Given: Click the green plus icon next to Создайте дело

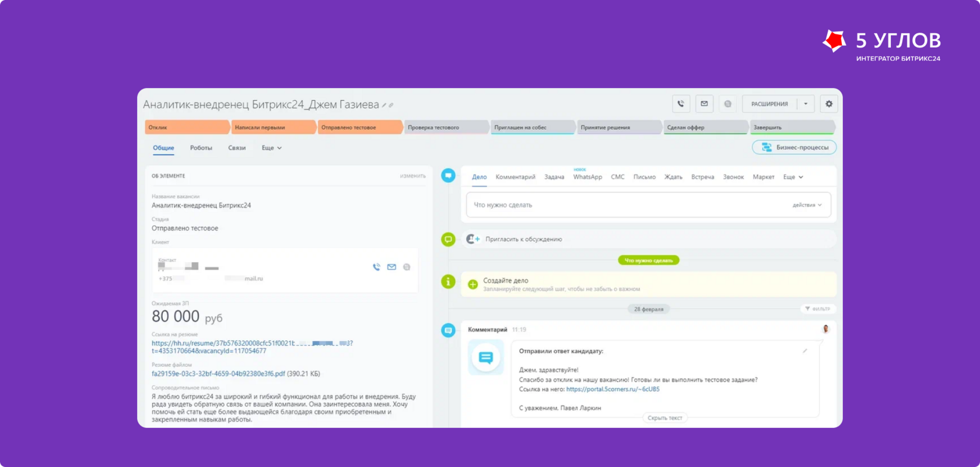Looking at the screenshot, I should (x=473, y=285).
